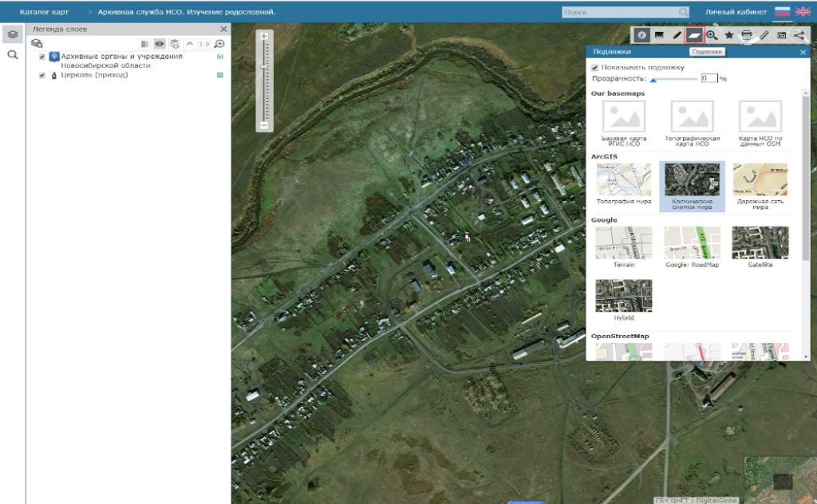Uncheck 'Показывать подложку' checkbox
This screenshot has width=817, height=504.
point(595,68)
